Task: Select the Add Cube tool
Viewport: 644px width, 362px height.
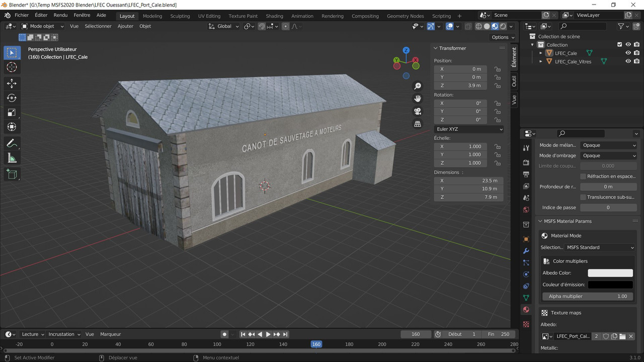Action: click(x=12, y=174)
